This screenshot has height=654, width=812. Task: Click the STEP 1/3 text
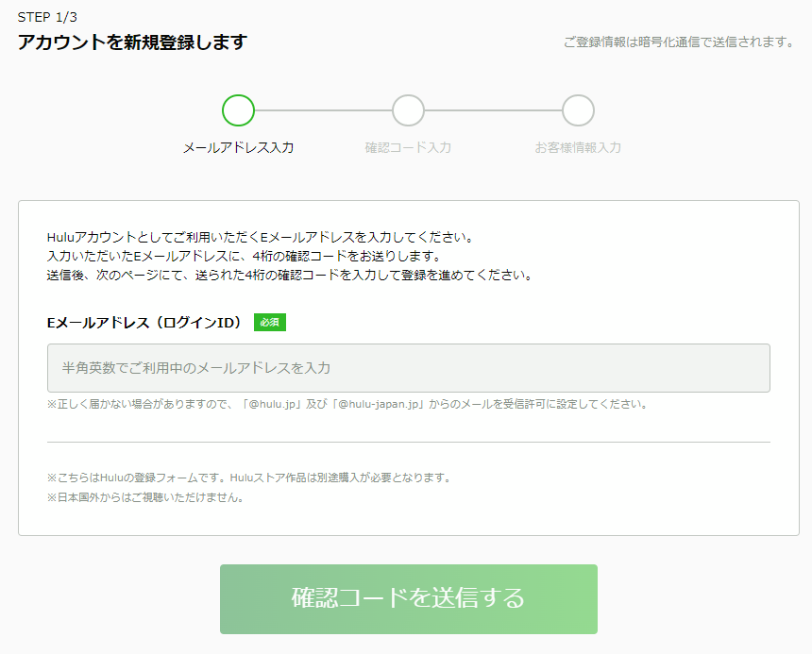(47, 17)
